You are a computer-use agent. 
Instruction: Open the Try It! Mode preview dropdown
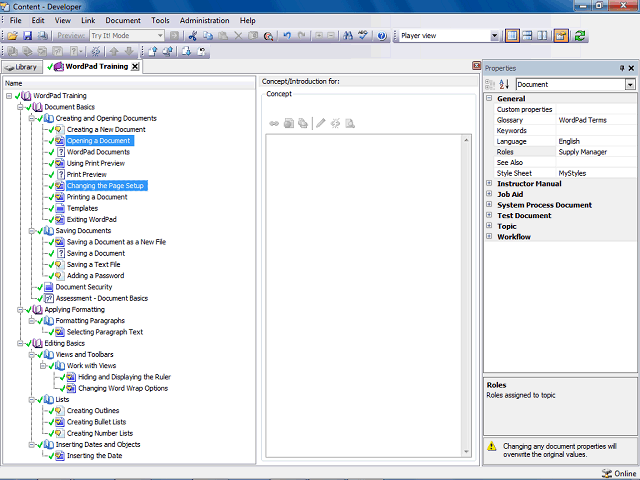tap(160, 36)
